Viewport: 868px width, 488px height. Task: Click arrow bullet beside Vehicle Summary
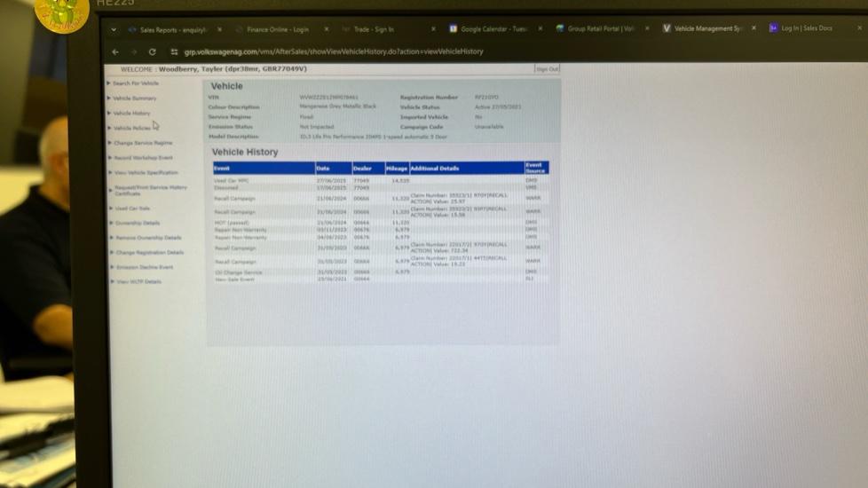point(108,98)
